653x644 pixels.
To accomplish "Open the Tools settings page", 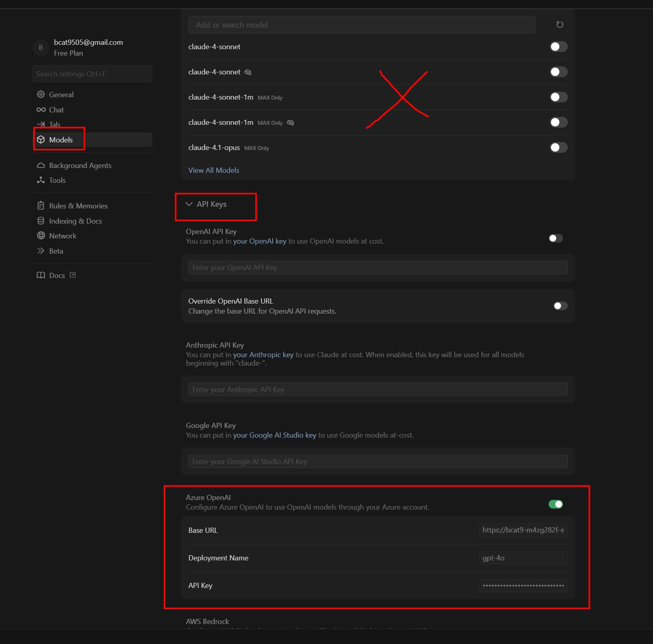I will point(92,180).
